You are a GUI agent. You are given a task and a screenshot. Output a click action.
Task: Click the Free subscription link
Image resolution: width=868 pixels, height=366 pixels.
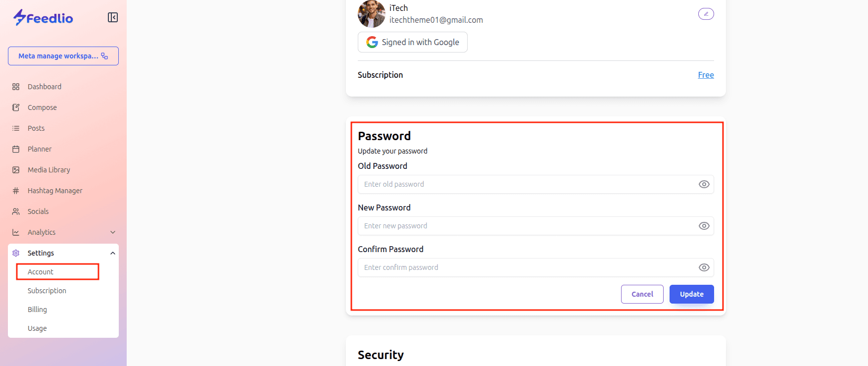(706, 75)
